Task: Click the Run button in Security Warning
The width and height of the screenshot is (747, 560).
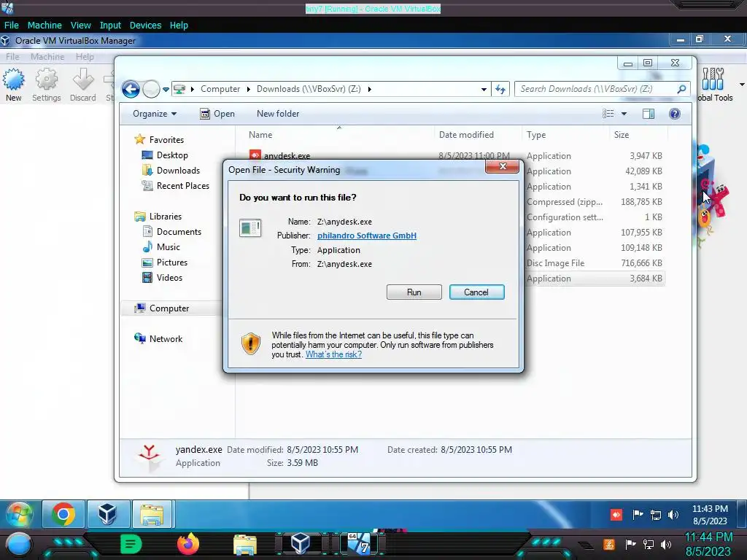Action: point(414,292)
